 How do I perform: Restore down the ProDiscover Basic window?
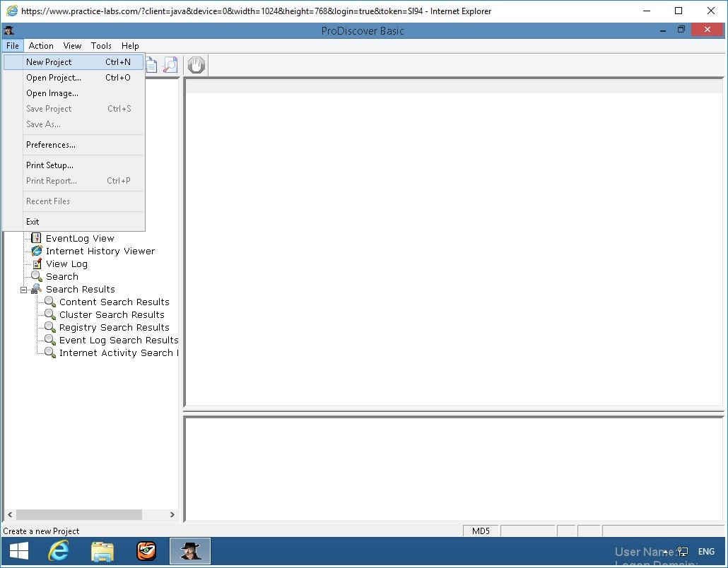(681, 30)
